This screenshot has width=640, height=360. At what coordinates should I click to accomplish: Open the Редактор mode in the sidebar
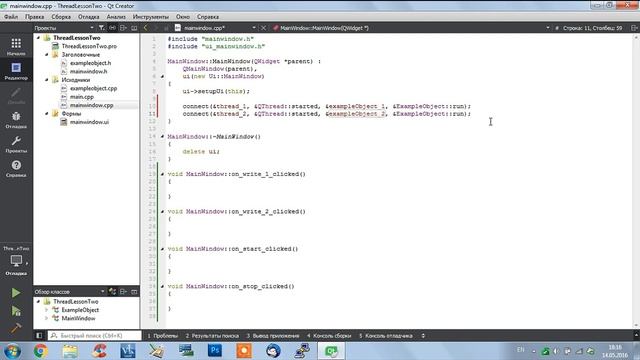click(x=16, y=71)
